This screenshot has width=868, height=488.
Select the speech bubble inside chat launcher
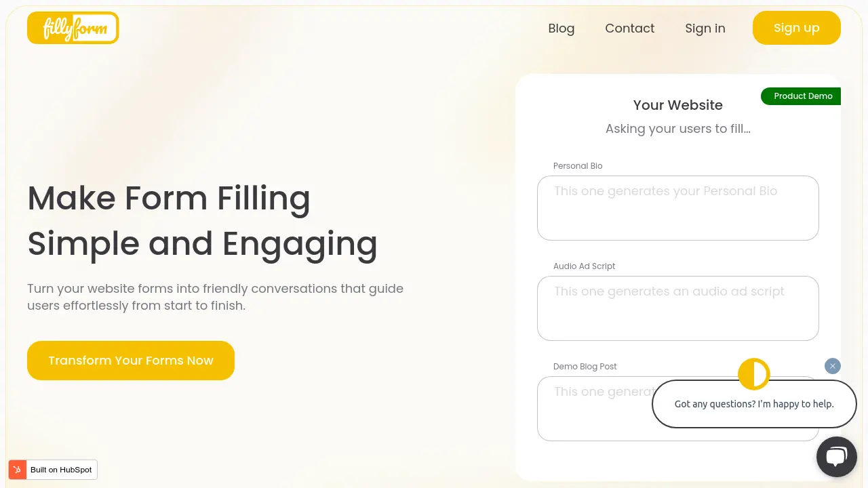tap(837, 455)
